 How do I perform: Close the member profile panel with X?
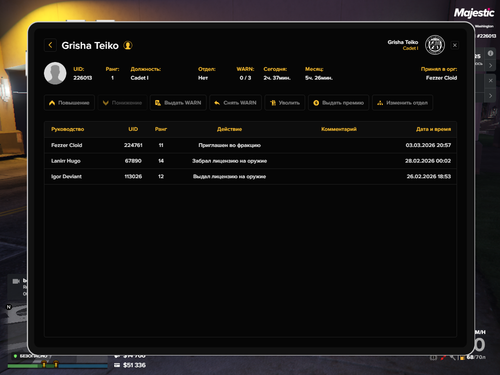(x=455, y=45)
